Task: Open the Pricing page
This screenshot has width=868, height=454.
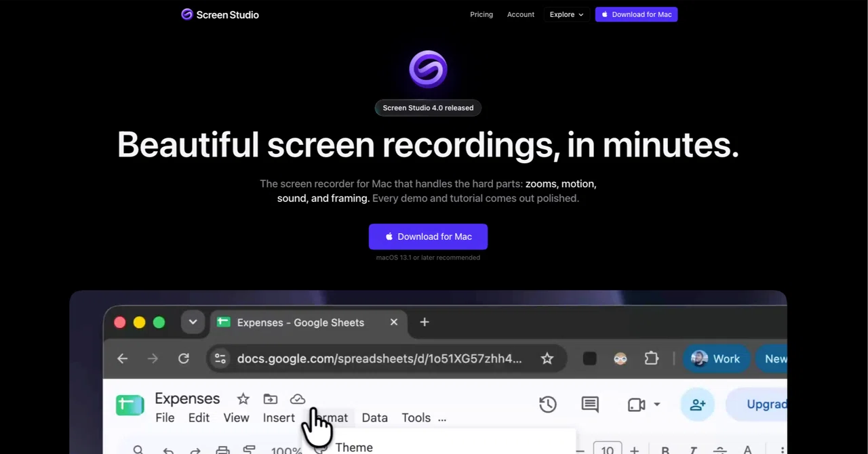Action: [481, 14]
